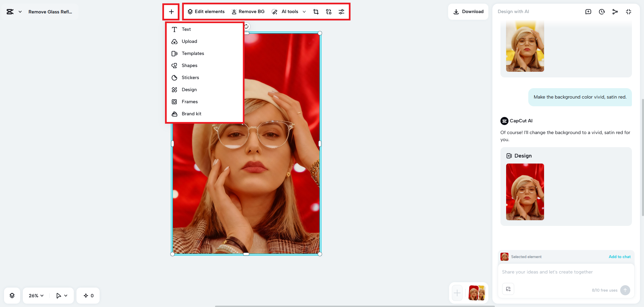Click the generated red Design thumbnail
644x307 pixels.
click(525, 192)
